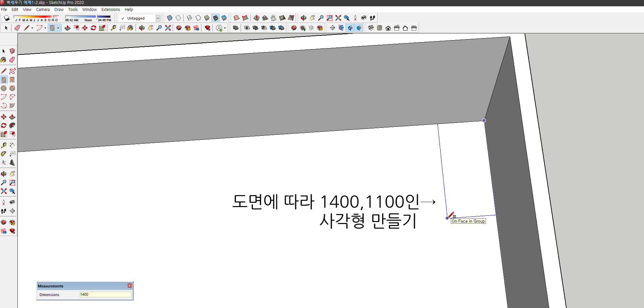Expand the Rectangle tool options arrow

click(x=58, y=28)
